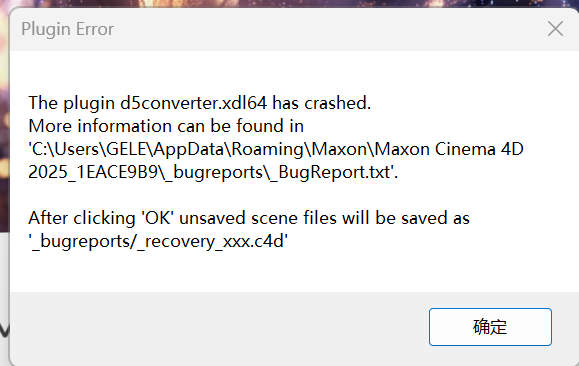Close the Plugin Error dialog with X
Screen dimensions: 579x366
tap(555, 29)
